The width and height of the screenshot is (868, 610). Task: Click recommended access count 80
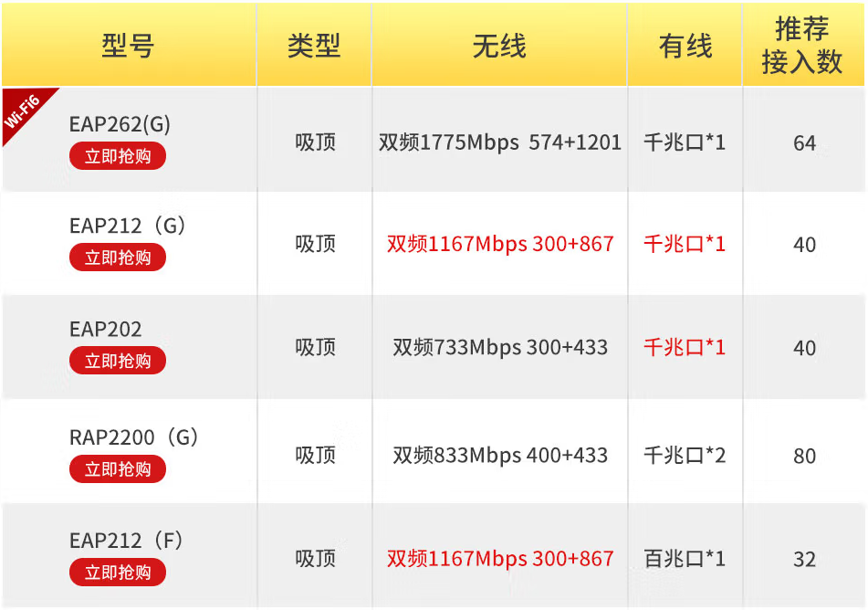[x=804, y=457]
